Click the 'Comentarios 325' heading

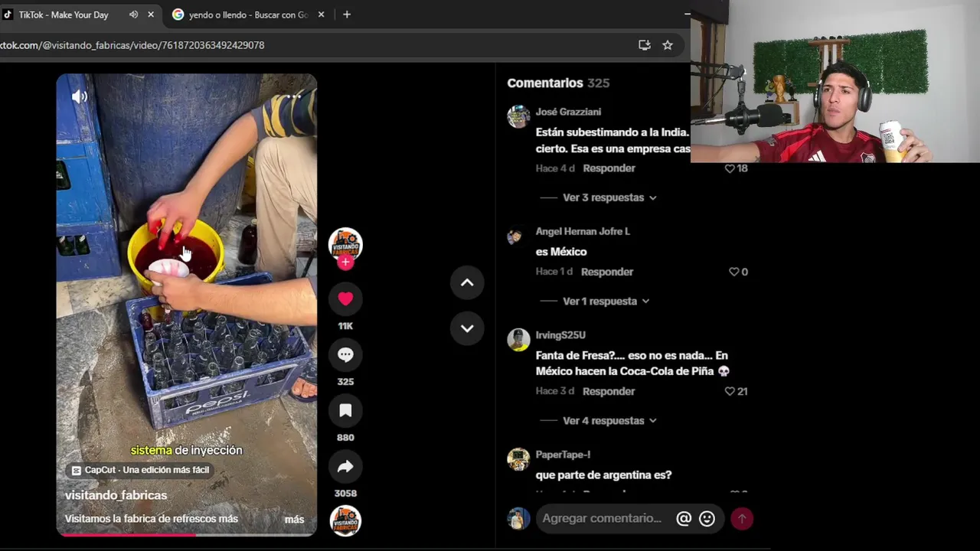point(558,83)
